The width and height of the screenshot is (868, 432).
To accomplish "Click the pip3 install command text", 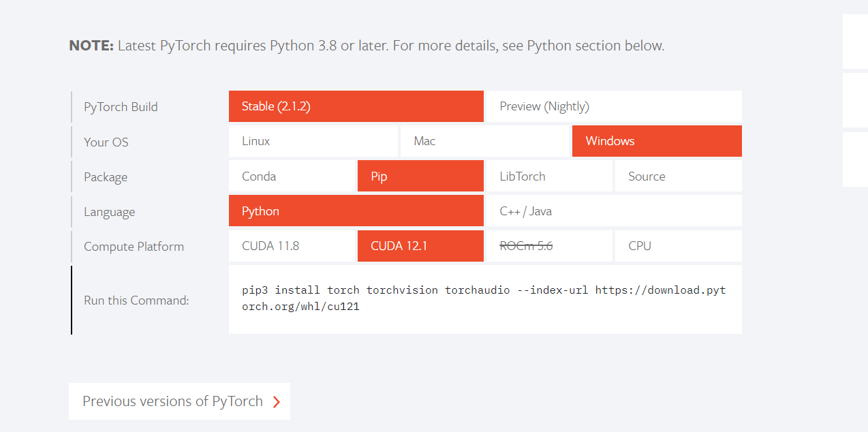I will coord(484,298).
